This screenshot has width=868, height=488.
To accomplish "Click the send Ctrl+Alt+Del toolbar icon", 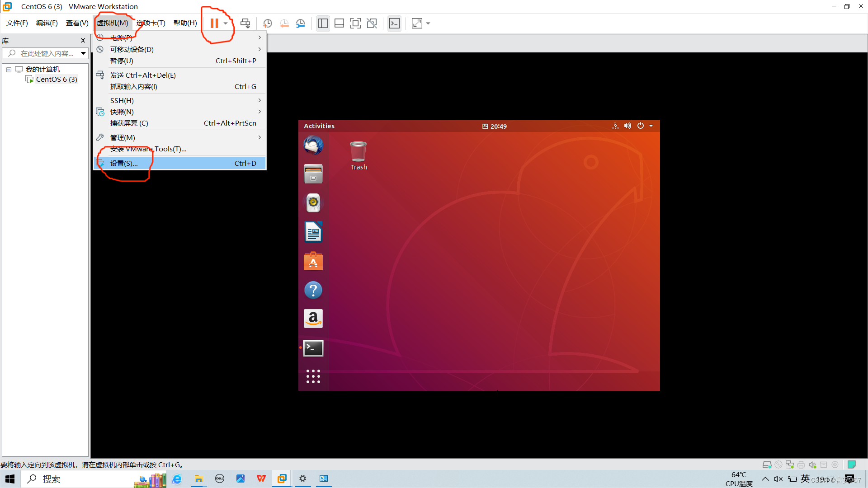I will [245, 23].
